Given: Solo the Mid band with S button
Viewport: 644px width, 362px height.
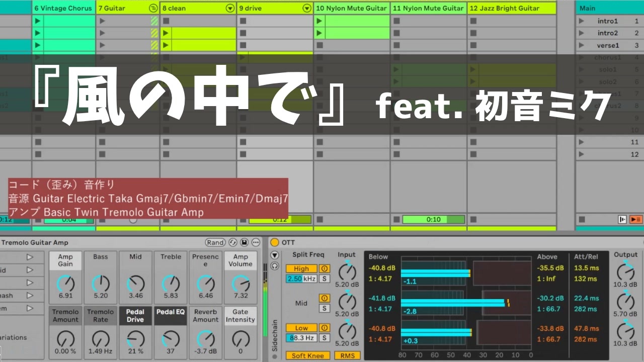Looking at the screenshot, I should (325, 308).
